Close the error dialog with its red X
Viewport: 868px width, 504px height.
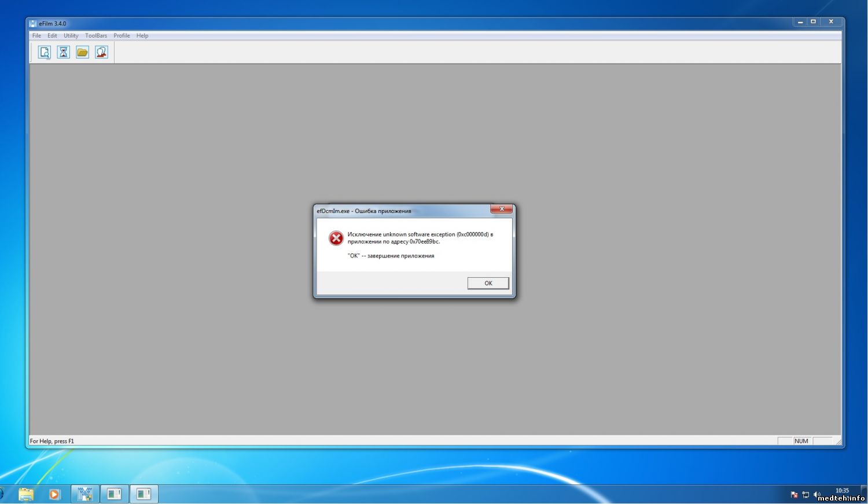(x=501, y=209)
